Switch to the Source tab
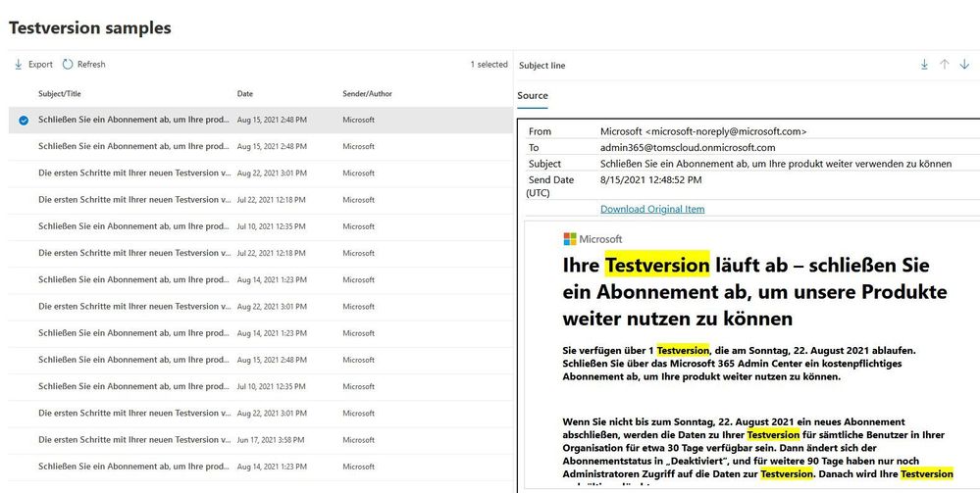This screenshot has width=980, height=493. [x=533, y=96]
